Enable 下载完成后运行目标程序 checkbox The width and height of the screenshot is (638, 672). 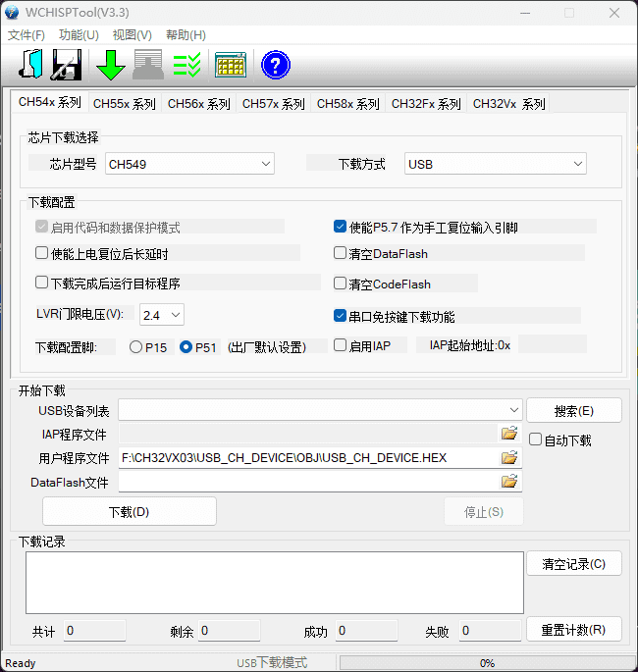coord(41,283)
